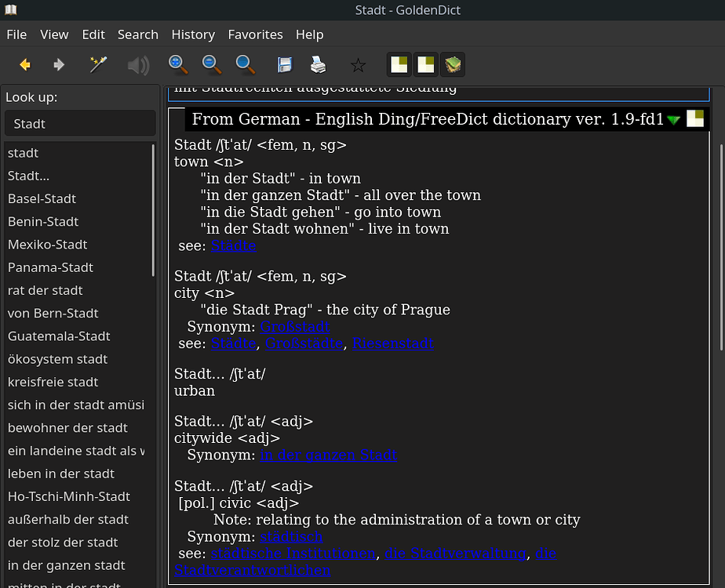
Task: Zoom in on the article text
Action: point(177,65)
